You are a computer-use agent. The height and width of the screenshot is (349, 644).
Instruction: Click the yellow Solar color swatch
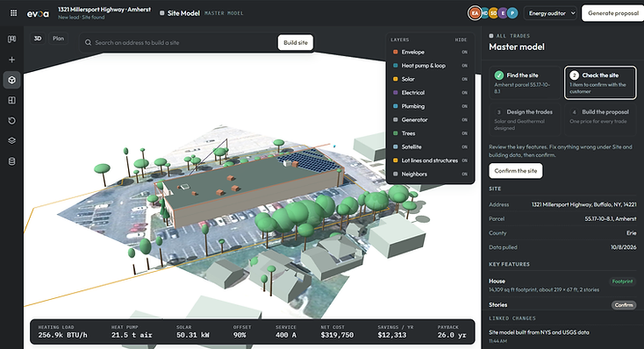tap(396, 79)
